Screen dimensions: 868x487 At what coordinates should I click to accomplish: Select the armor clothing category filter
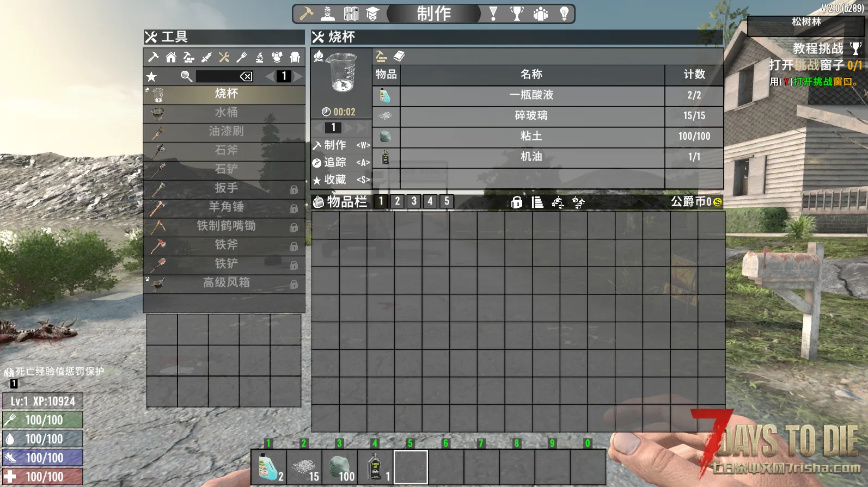point(277,57)
